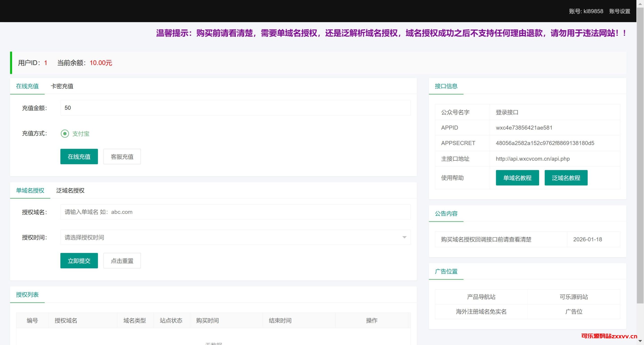This screenshot has height=345, width=644.
Task: Click the 客服充值 button
Action: click(122, 157)
